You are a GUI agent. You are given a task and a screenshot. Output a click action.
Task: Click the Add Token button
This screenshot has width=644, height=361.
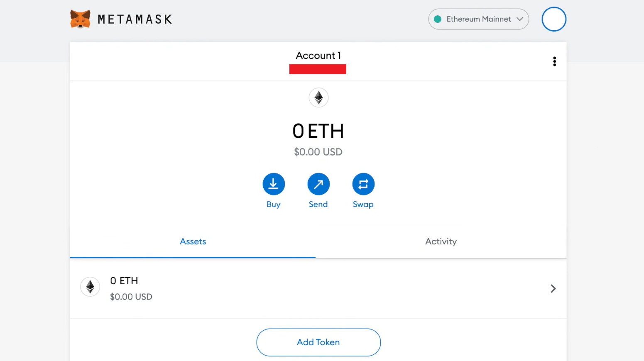point(318,342)
